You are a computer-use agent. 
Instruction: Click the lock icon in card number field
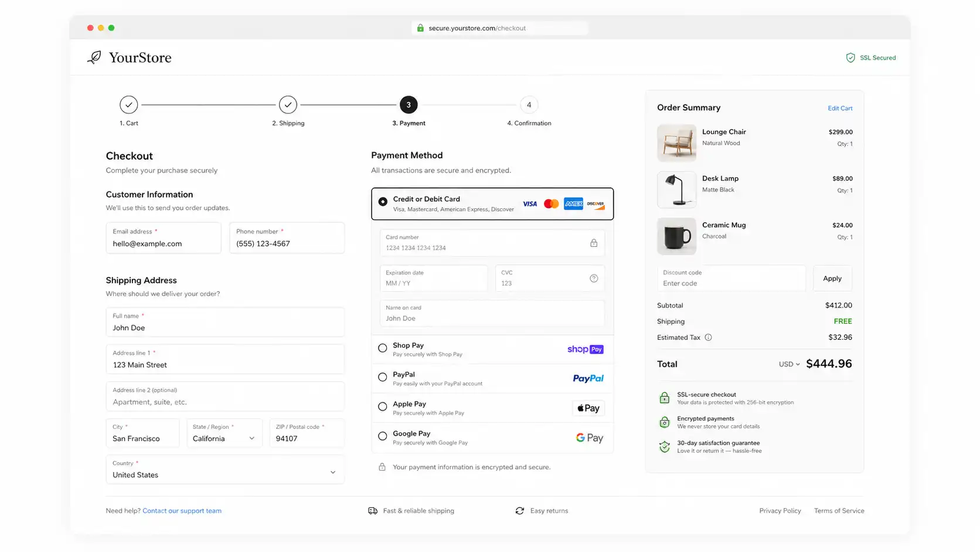pos(594,243)
